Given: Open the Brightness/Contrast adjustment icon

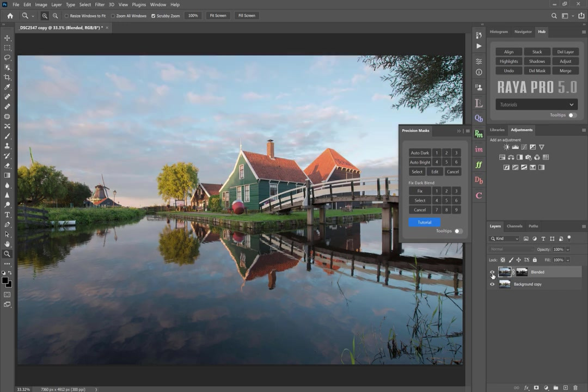Looking at the screenshot, I should click(x=506, y=147).
